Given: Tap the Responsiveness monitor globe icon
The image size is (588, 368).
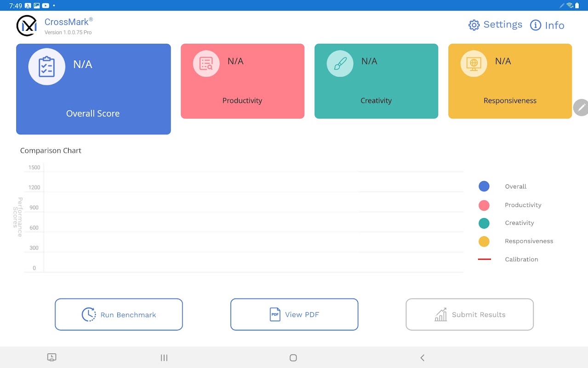Looking at the screenshot, I should [x=474, y=63].
